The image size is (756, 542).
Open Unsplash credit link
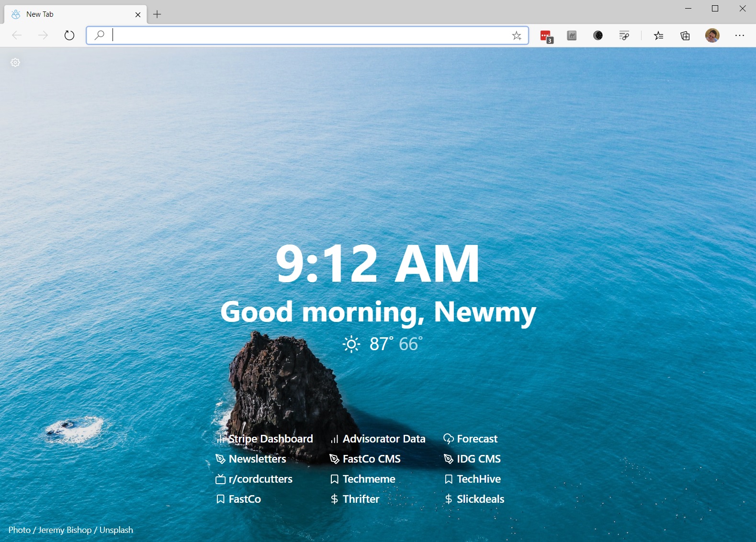click(116, 530)
